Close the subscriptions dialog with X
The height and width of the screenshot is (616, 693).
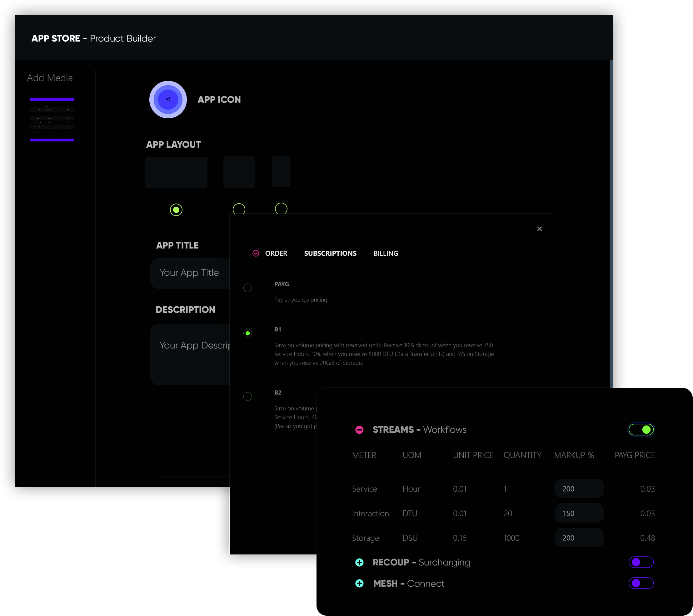[539, 229]
